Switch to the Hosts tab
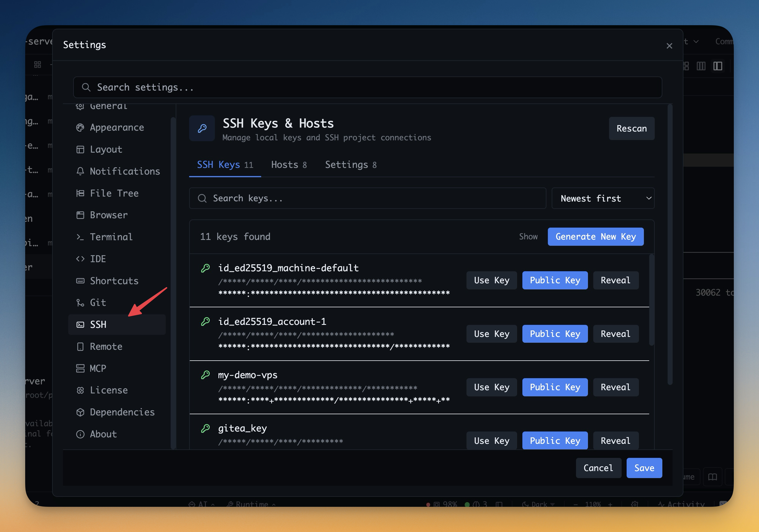 point(289,165)
